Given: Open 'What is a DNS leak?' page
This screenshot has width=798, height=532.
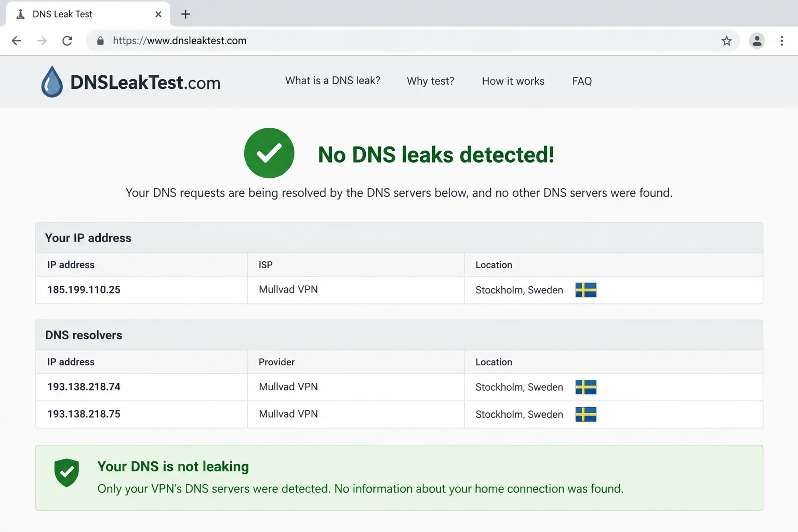Looking at the screenshot, I should [x=332, y=81].
